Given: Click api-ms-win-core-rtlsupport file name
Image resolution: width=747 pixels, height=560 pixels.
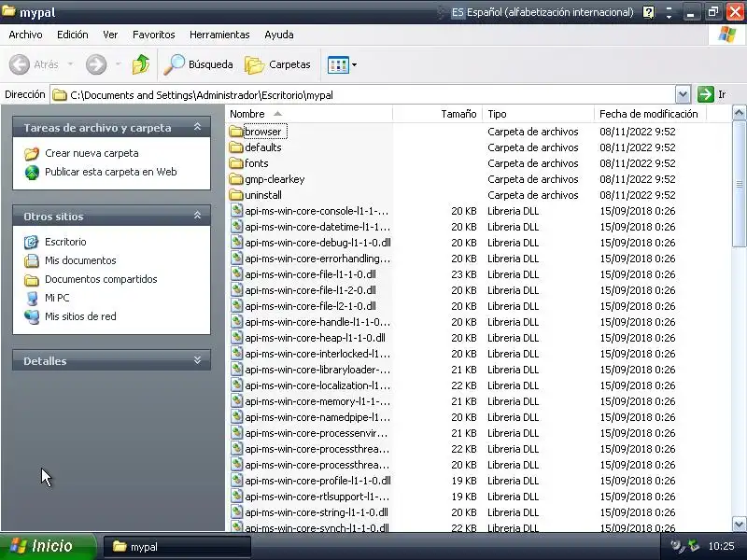Looking at the screenshot, I should coord(317,497).
